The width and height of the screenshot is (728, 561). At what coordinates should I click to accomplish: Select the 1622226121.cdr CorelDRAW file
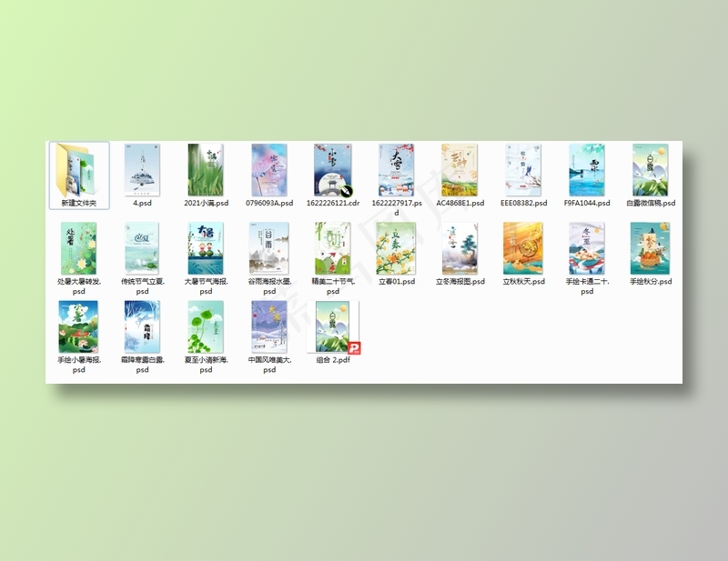pos(332,170)
